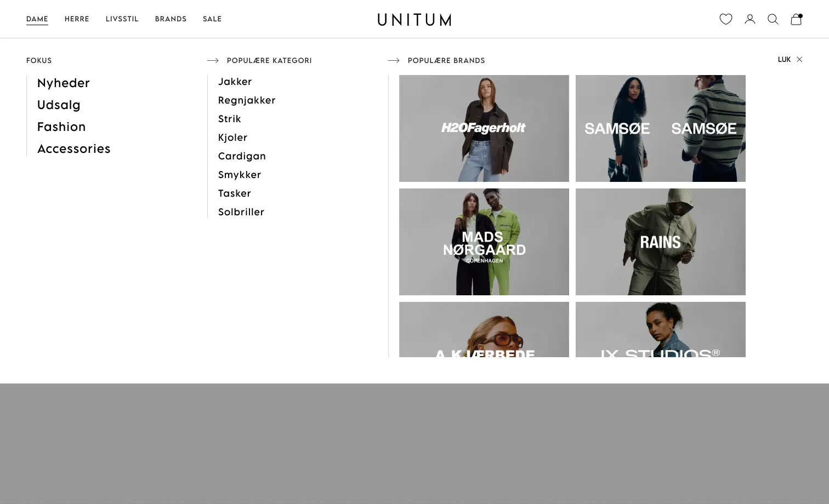Image resolution: width=829 pixels, height=504 pixels.
Task: Click the search magnifier icon
Action: pos(773,19)
